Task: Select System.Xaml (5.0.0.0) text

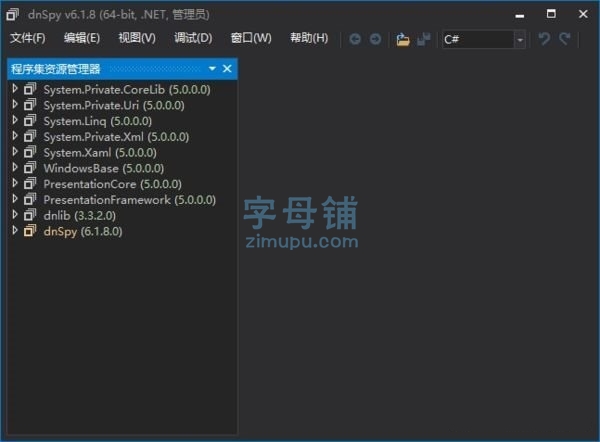Action: pyautogui.click(x=100, y=153)
